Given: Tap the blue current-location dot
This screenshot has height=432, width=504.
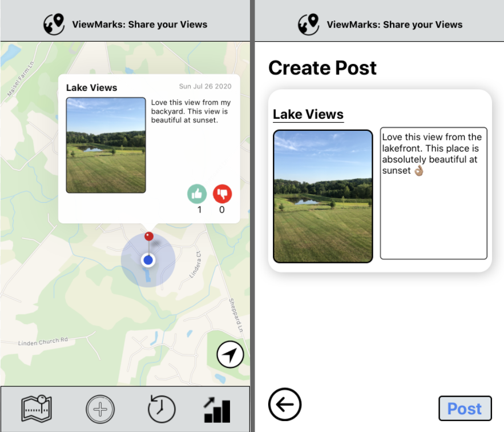Looking at the screenshot, I should pos(148,260).
